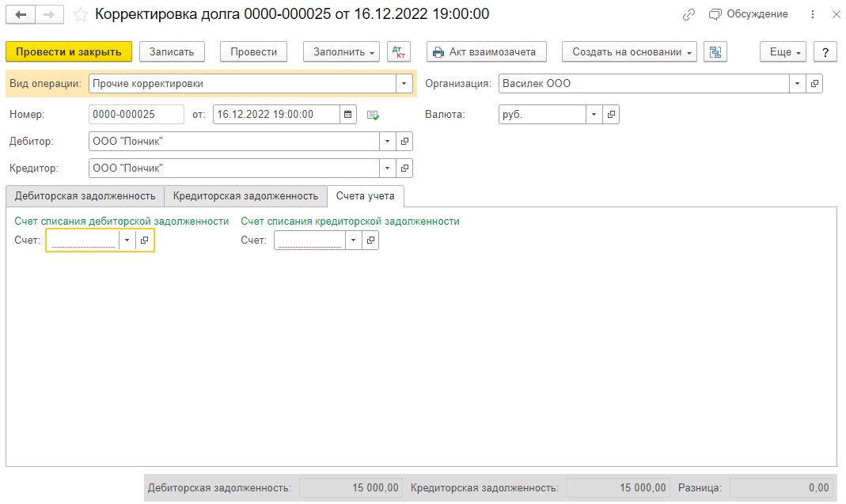
Task: Open Кредитор ООО "Пончик" card with open icon
Action: point(404,169)
